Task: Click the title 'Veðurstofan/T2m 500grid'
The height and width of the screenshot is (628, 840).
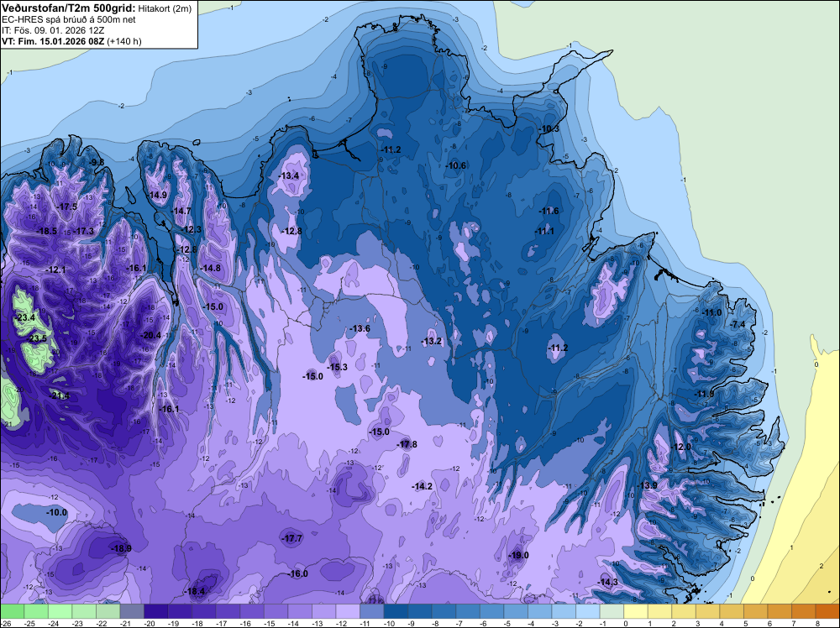Action: point(68,8)
